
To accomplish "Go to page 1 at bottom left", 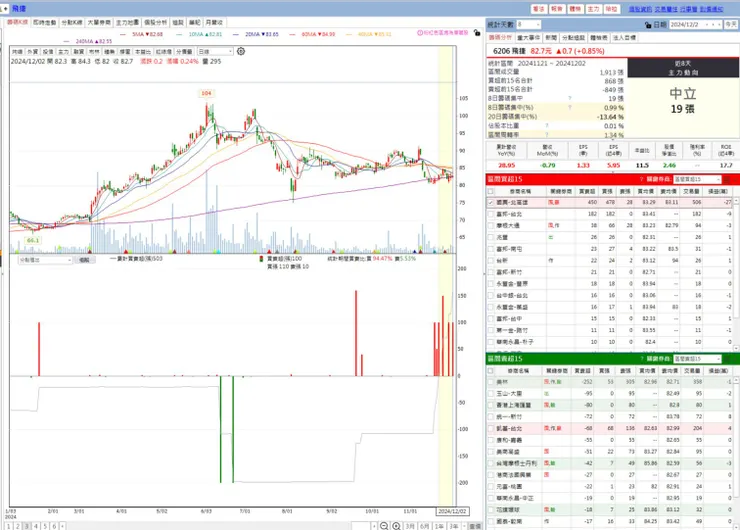I will 8,526.
